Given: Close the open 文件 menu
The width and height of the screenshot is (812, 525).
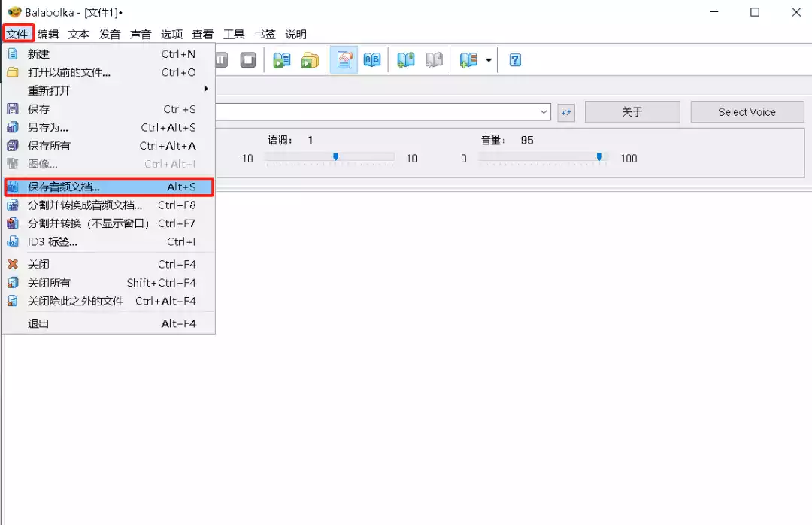Looking at the screenshot, I should (17, 34).
